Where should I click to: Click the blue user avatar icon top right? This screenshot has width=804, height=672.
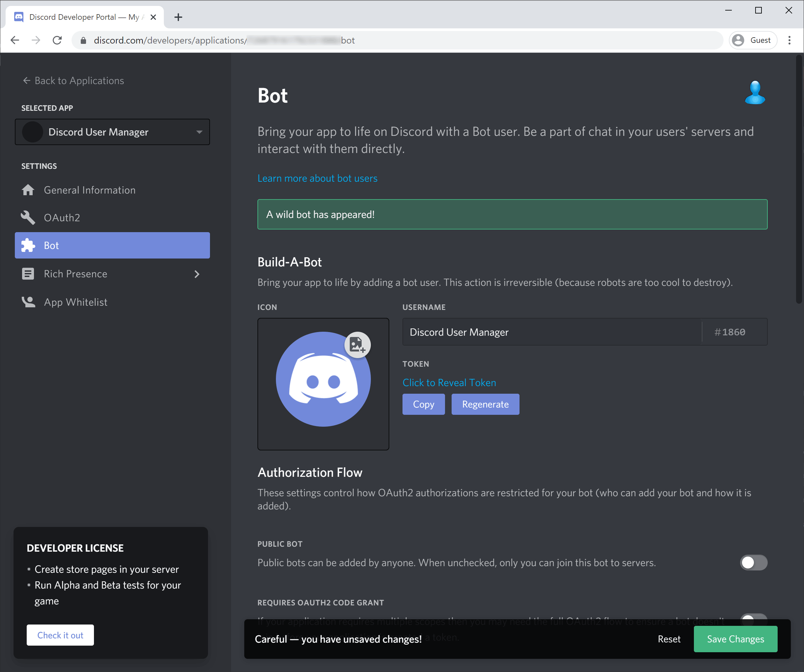pyautogui.click(x=755, y=93)
